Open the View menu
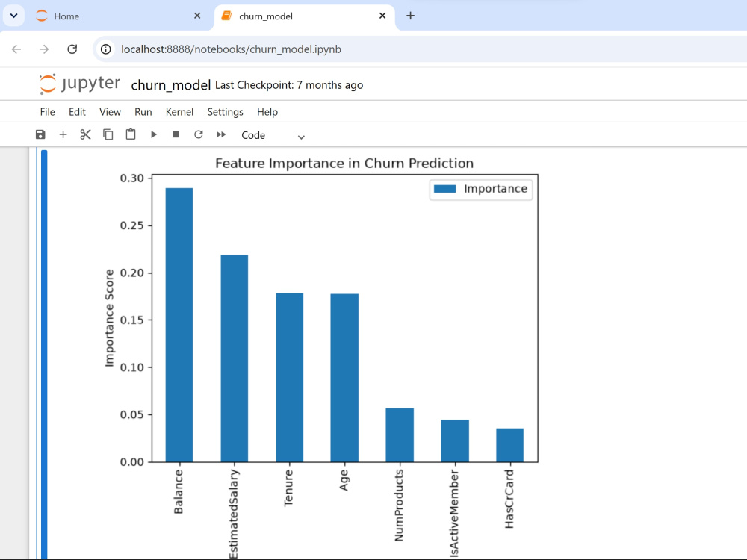Viewport: 747px width, 560px height. (x=110, y=112)
